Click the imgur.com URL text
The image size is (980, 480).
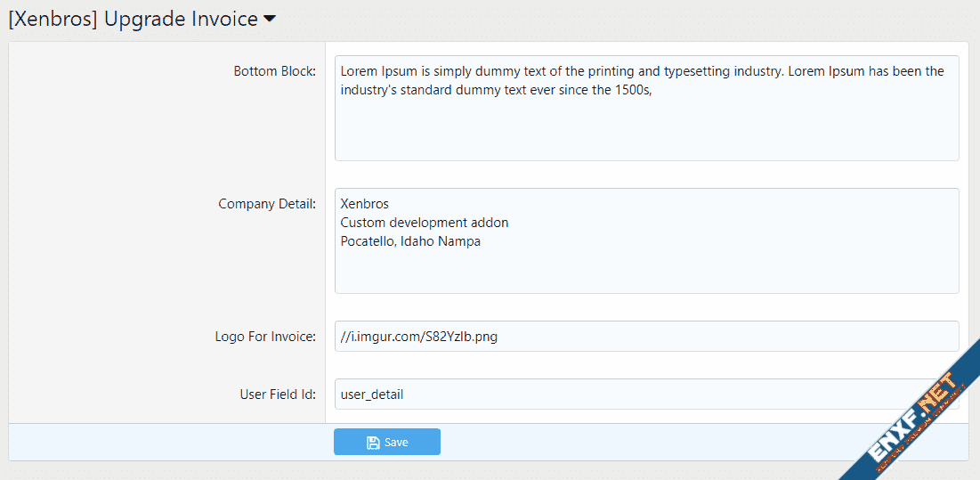(418, 337)
